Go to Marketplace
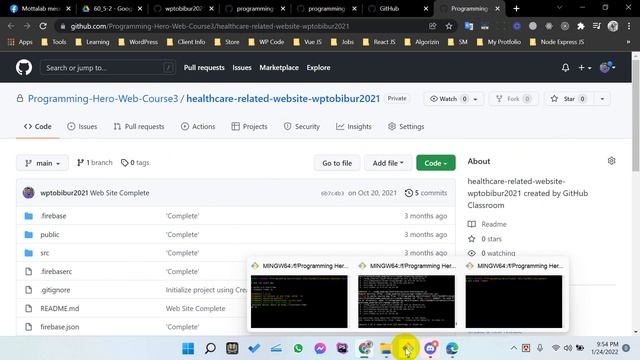The height and width of the screenshot is (360, 640). click(279, 68)
